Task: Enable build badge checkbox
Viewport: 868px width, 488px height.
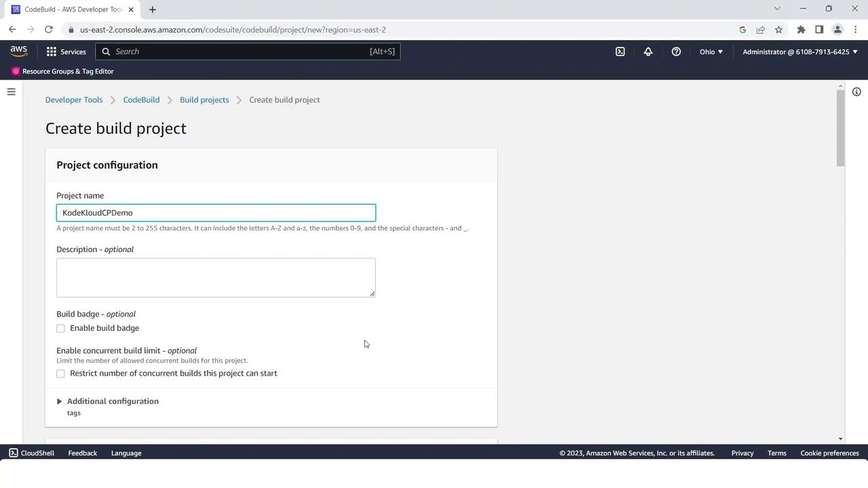Action: [60, 329]
